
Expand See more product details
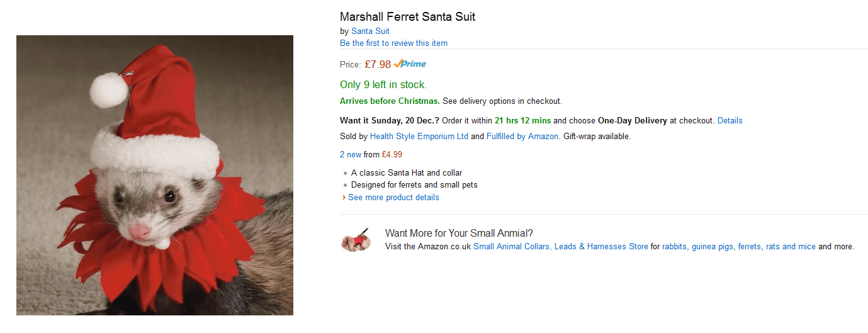393,197
